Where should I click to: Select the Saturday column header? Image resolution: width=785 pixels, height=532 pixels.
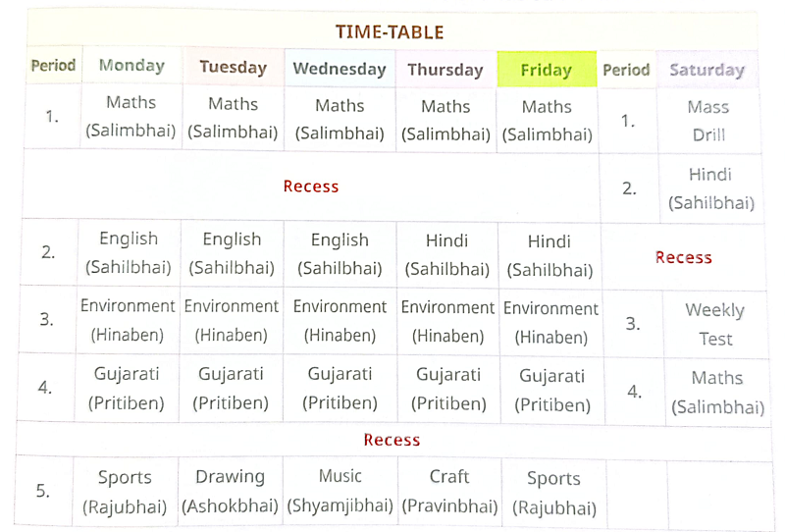click(707, 70)
